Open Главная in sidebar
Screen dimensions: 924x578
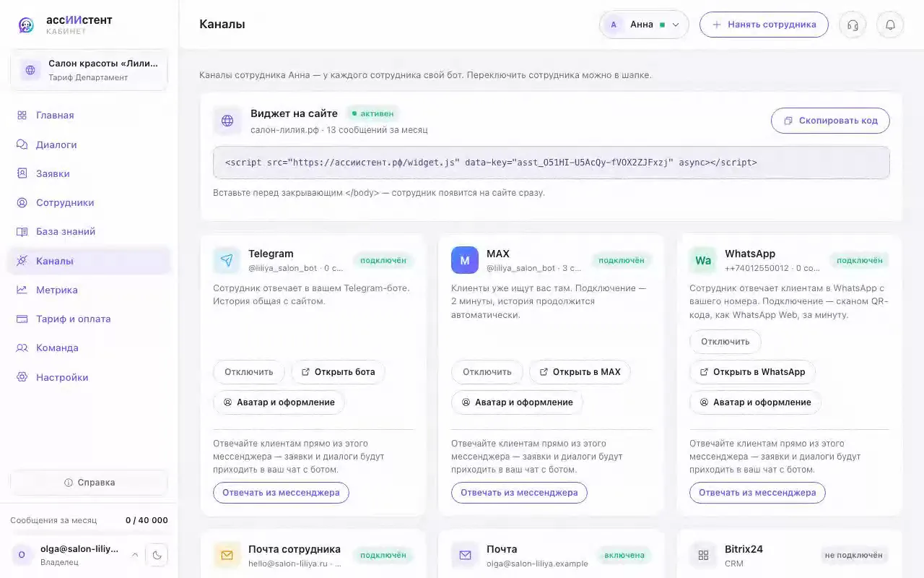pos(89,116)
